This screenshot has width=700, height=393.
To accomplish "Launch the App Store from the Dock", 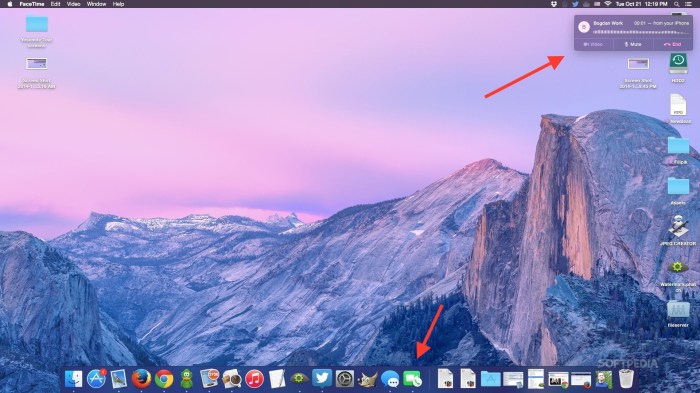I will (96, 379).
